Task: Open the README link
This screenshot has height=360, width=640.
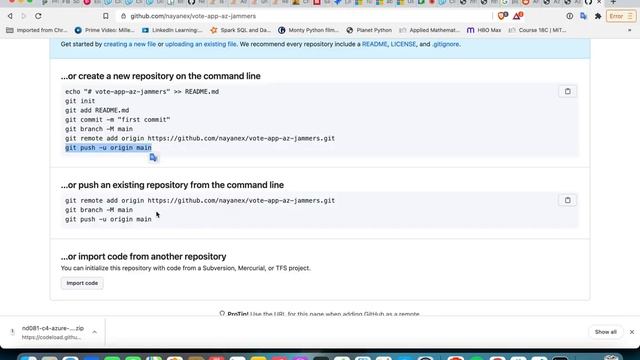Action: point(374,44)
